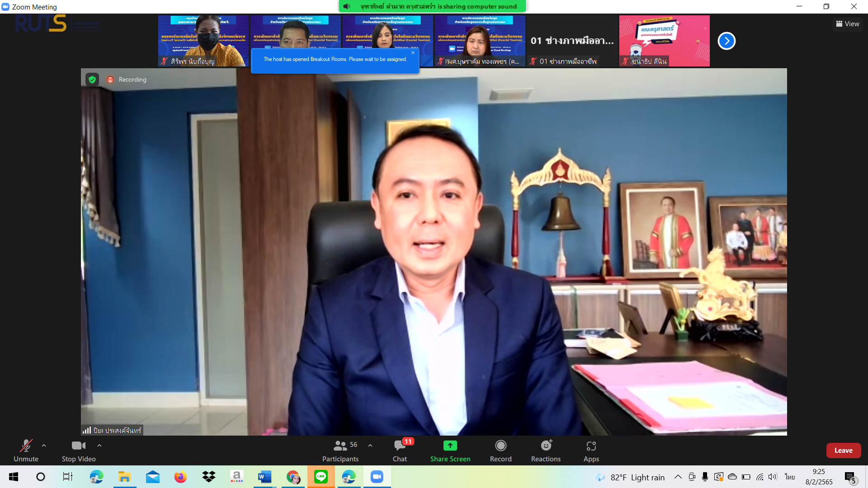Open Zoom Apps
The image size is (868, 488).
(x=591, y=451)
